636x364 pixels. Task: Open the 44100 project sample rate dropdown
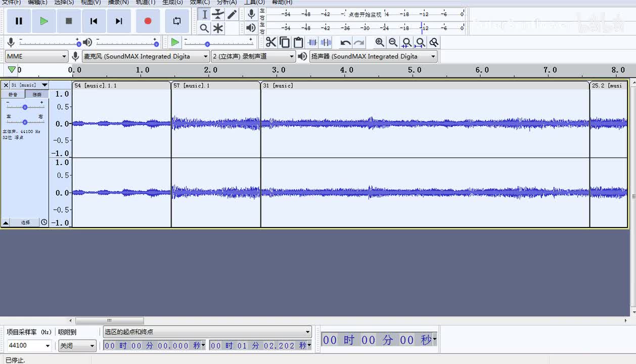(29, 346)
